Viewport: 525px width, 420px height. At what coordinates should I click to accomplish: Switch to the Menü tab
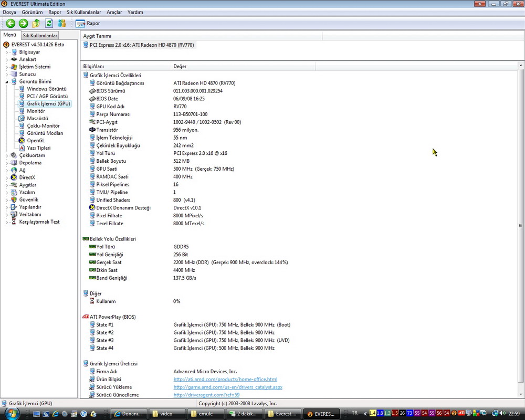[9, 35]
